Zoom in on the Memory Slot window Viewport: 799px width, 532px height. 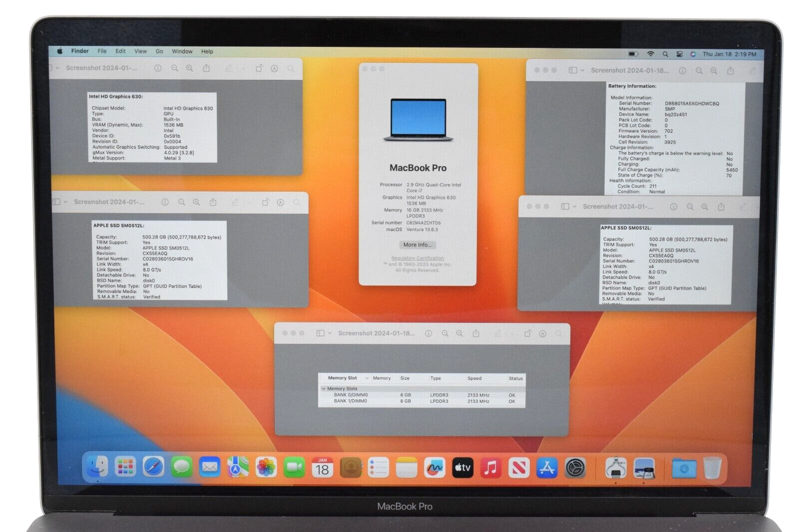tap(459, 333)
